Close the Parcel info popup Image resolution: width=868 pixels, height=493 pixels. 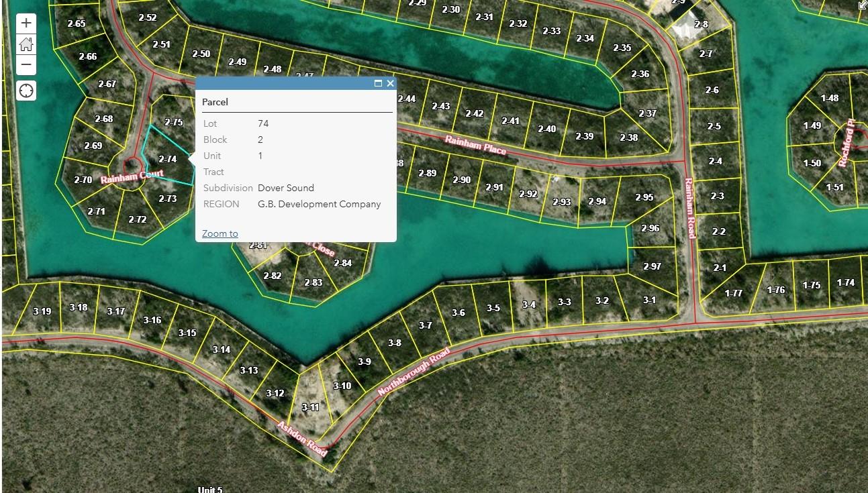(x=390, y=83)
